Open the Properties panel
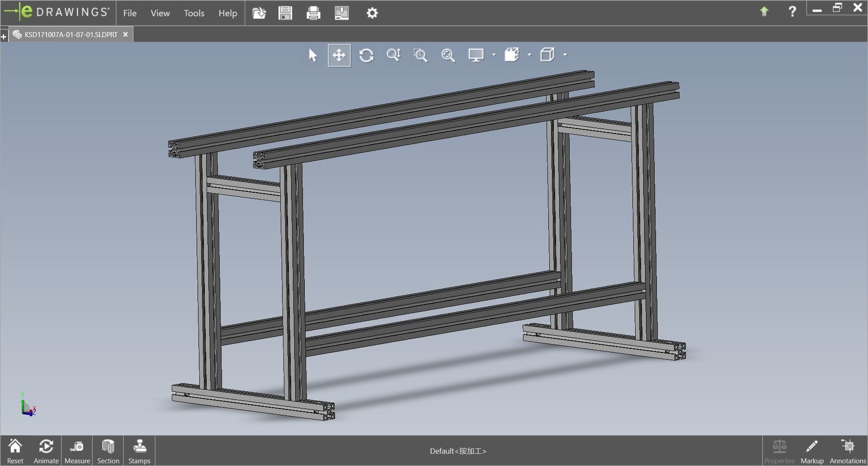The width and height of the screenshot is (868, 466). (779, 451)
